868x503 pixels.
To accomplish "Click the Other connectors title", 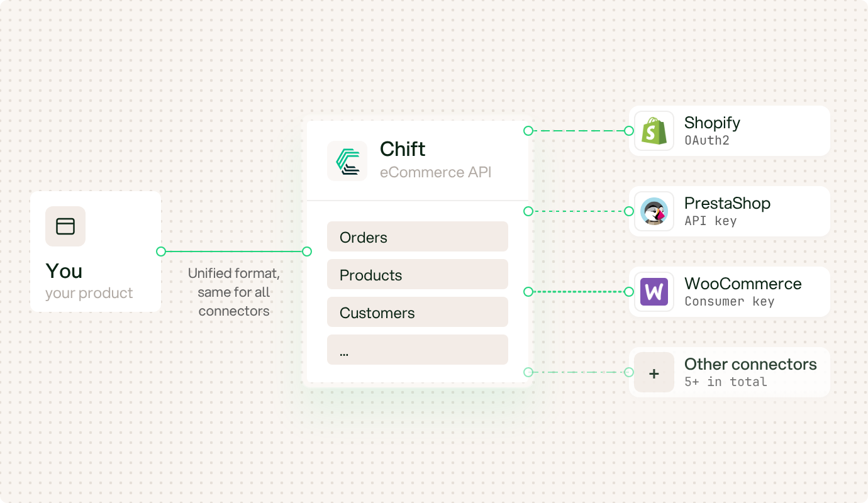I will (750, 364).
